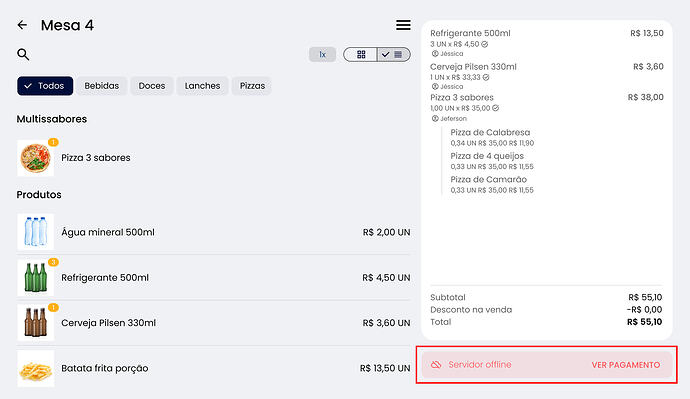
Task: Click user icon beside Jéssica under Refrigerante
Action: [x=435, y=54]
